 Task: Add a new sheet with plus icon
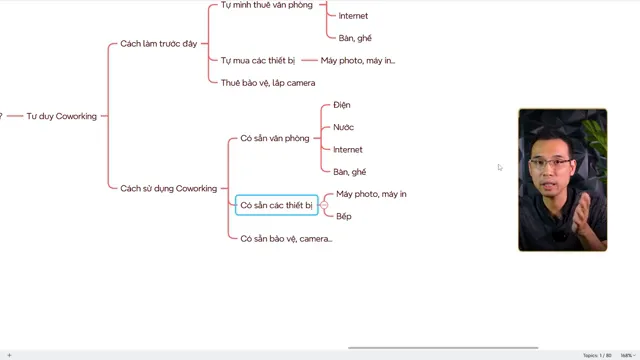click(x=9, y=356)
